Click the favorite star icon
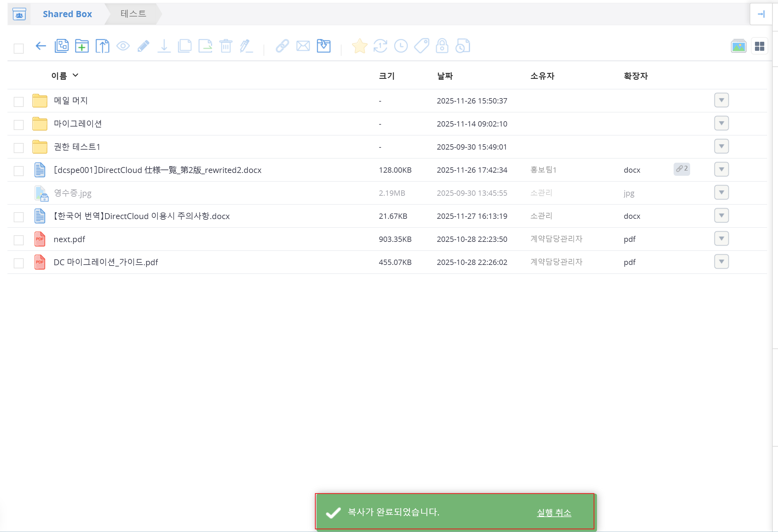 point(360,46)
